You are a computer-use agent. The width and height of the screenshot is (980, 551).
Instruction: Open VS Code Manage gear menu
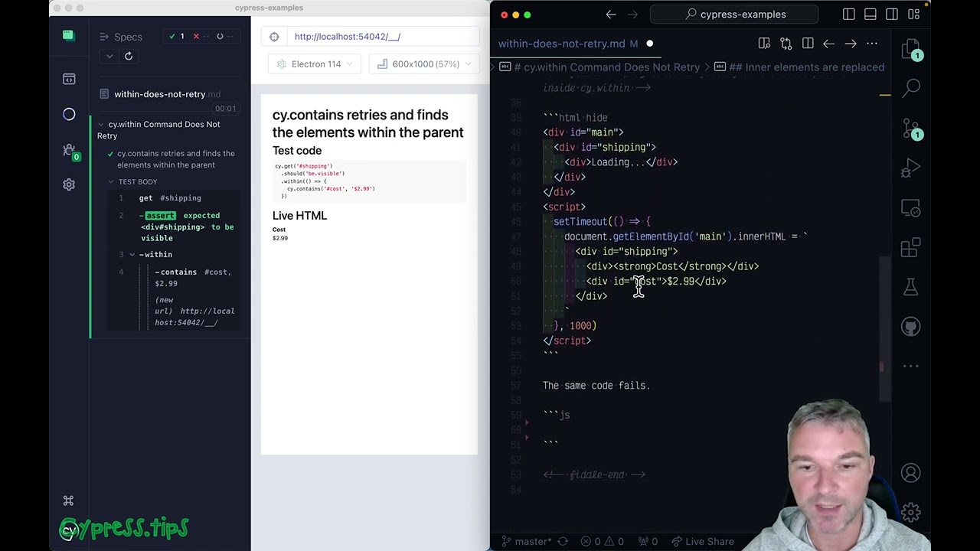click(x=910, y=511)
